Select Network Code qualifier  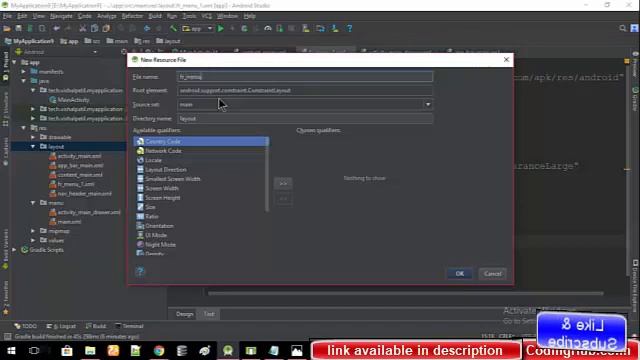pos(200,151)
